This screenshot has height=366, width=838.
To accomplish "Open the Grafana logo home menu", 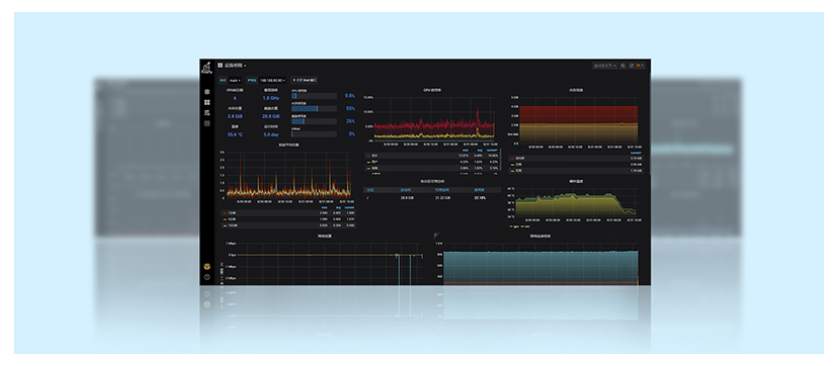I will (206, 68).
